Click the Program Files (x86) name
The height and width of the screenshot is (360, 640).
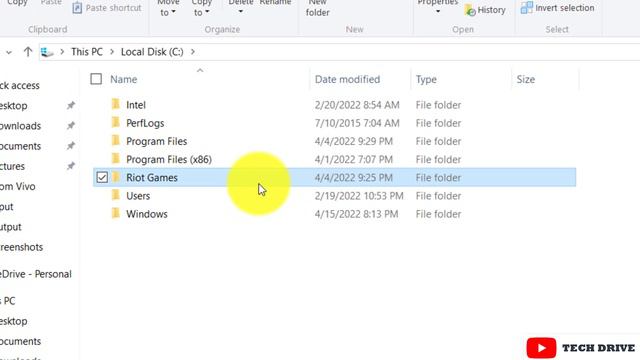(169, 160)
